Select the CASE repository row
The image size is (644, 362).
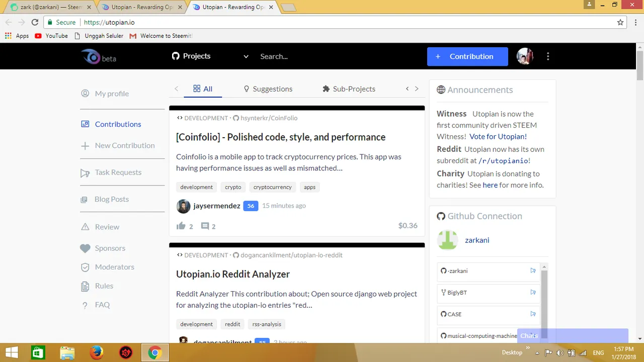pos(488,314)
